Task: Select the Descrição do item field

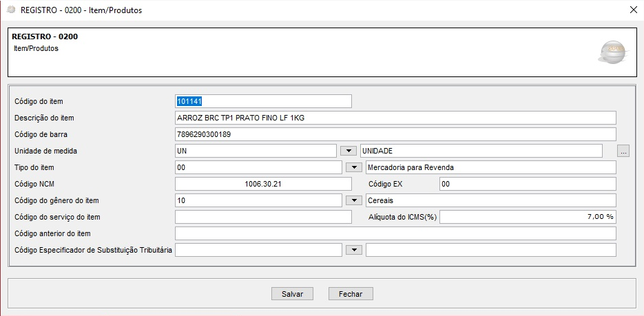Action: pyautogui.click(x=395, y=118)
